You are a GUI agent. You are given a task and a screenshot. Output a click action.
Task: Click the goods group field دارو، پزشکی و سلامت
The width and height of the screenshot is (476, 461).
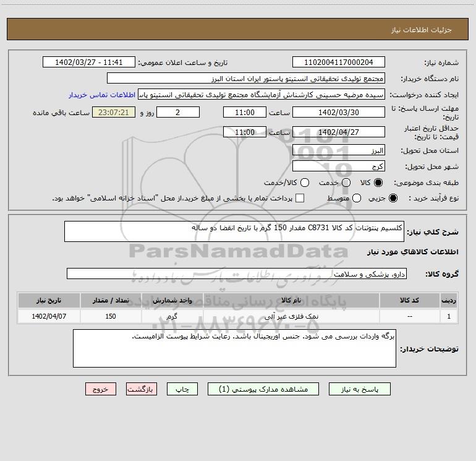237,274
